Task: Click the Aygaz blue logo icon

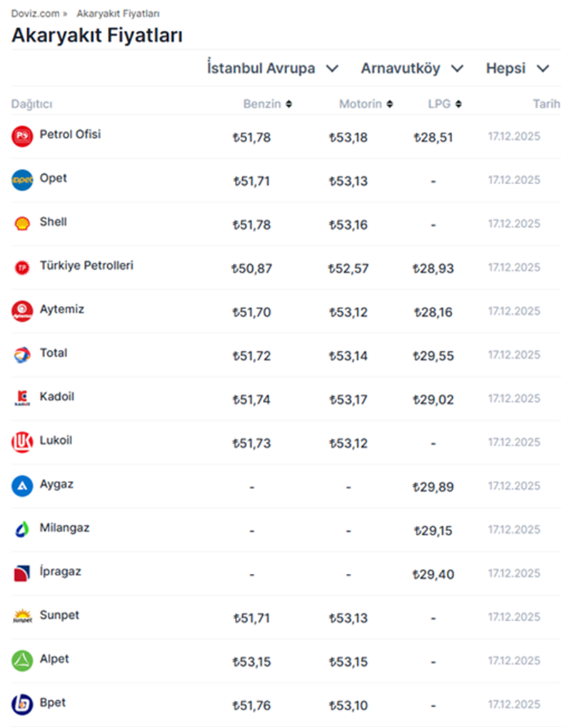Action: tap(22, 486)
